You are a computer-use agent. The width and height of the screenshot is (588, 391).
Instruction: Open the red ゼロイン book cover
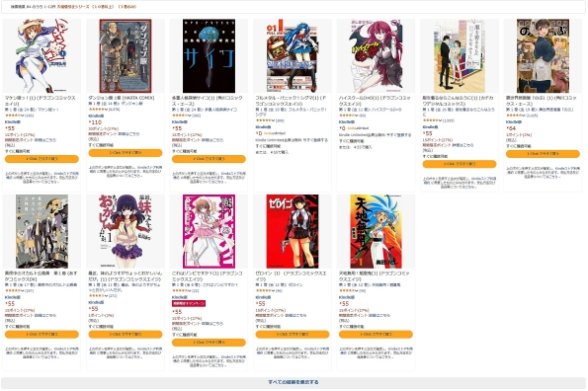pos(293,231)
